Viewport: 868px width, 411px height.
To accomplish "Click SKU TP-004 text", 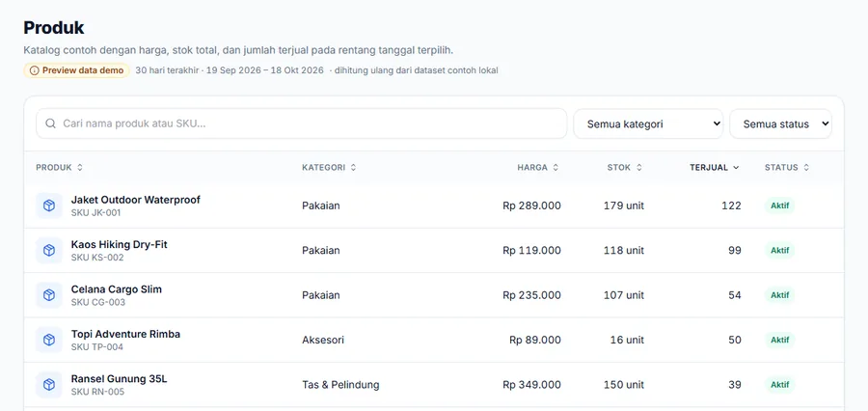I will pos(96,347).
